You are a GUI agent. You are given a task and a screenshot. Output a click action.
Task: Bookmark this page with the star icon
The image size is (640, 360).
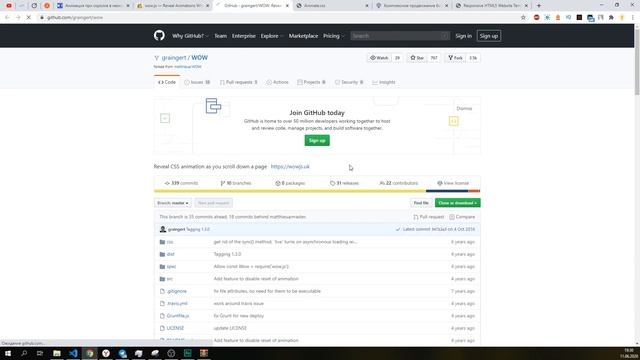coord(523,18)
